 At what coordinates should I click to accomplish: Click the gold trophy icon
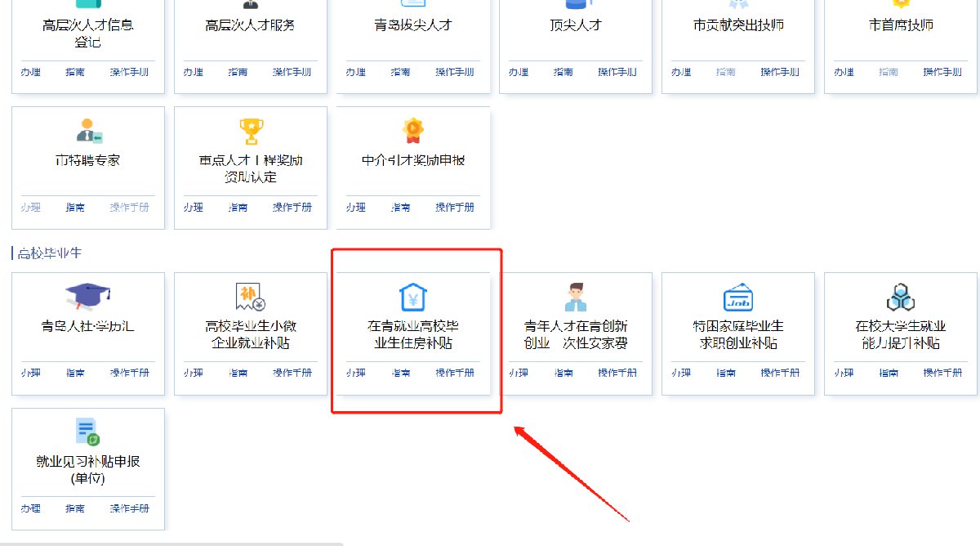coord(250,131)
